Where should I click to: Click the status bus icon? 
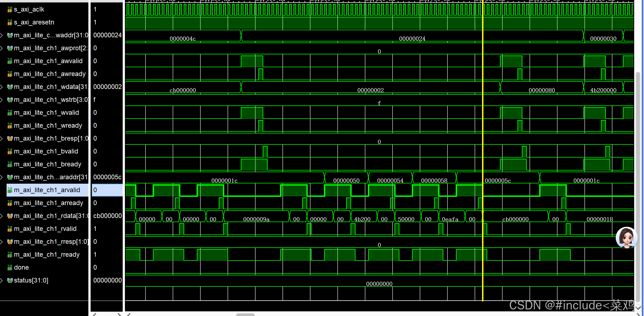[10, 280]
